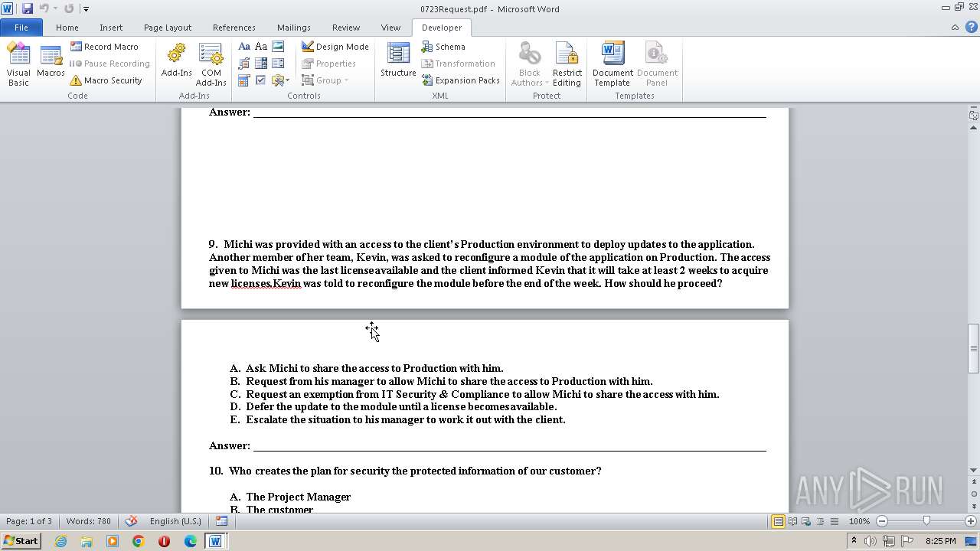Open the Undo history dropdown

[55, 8]
